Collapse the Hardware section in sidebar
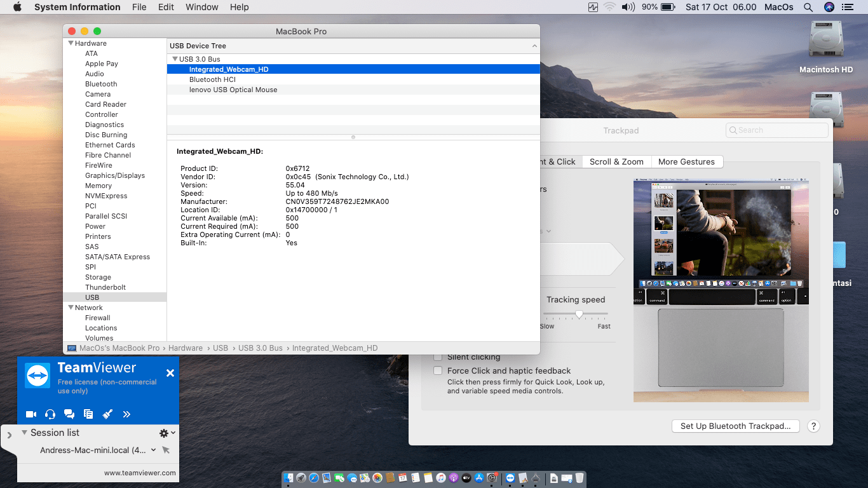The width and height of the screenshot is (868, 488). [71, 43]
